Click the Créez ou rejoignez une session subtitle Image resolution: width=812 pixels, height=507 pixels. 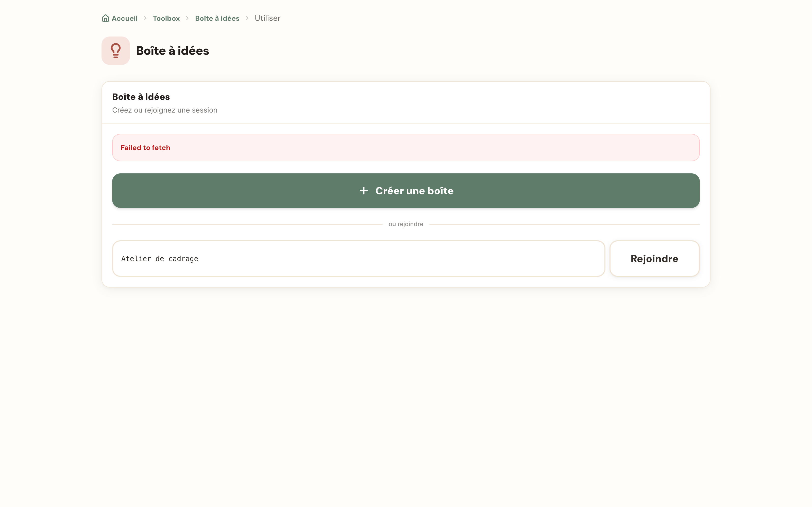165,110
